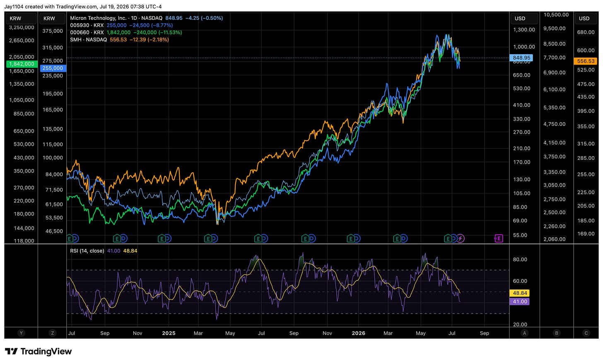Click the earnings E icon above Jul 2024
Image resolution: width=603 pixels, height=364 pixels.
tap(70, 239)
